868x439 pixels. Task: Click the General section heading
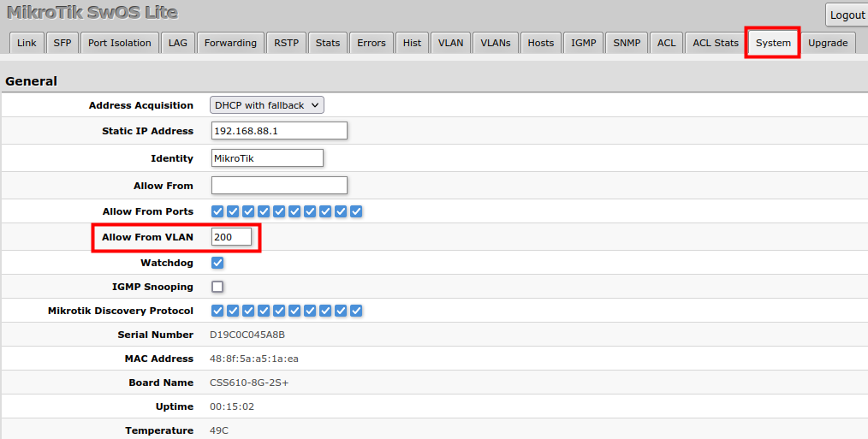coord(32,81)
